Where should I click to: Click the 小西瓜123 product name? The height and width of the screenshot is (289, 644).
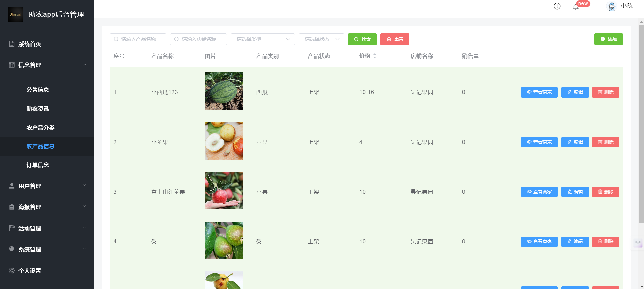pyautogui.click(x=165, y=92)
